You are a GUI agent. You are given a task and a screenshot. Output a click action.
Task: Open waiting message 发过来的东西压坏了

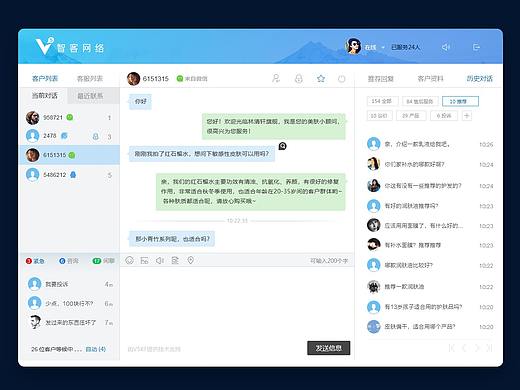[x=70, y=323]
